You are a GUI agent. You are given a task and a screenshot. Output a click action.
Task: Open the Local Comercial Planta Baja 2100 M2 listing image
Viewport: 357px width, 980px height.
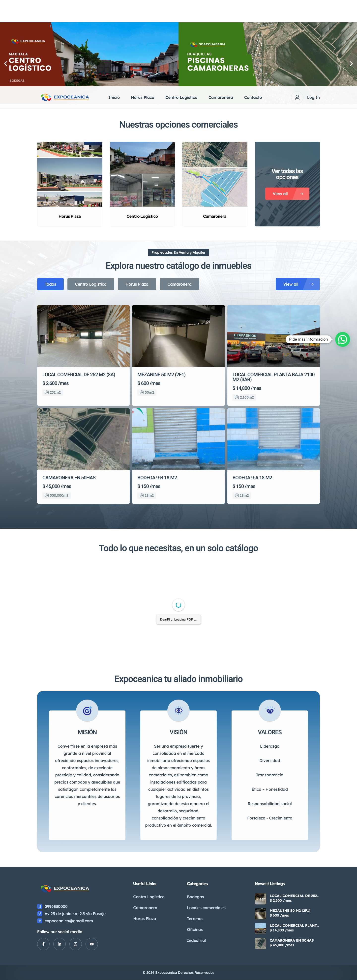pyautogui.click(x=273, y=336)
